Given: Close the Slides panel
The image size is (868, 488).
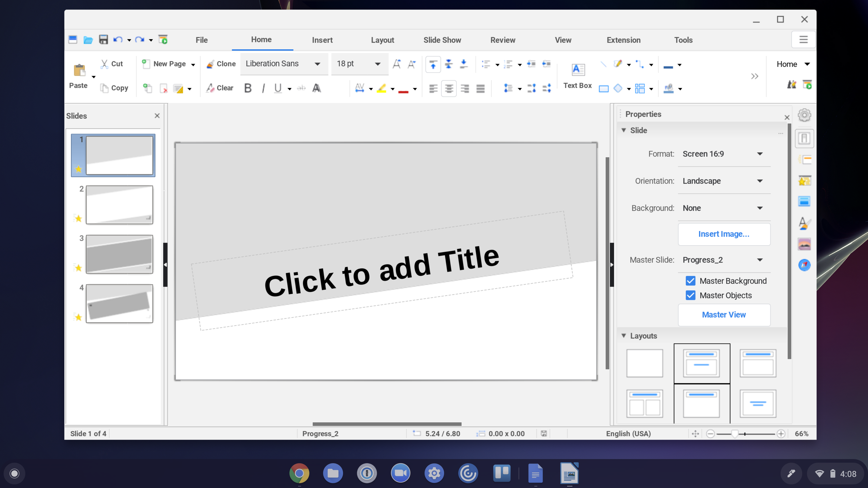Looking at the screenshot, I should (x=157, y=115).
